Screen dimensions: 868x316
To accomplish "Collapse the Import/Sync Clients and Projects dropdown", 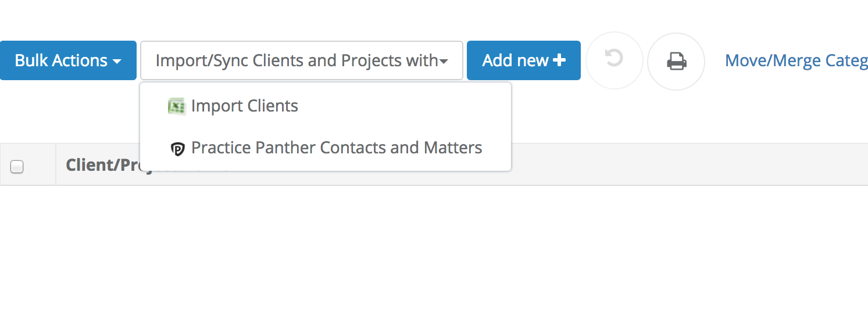I will [302, 60].
